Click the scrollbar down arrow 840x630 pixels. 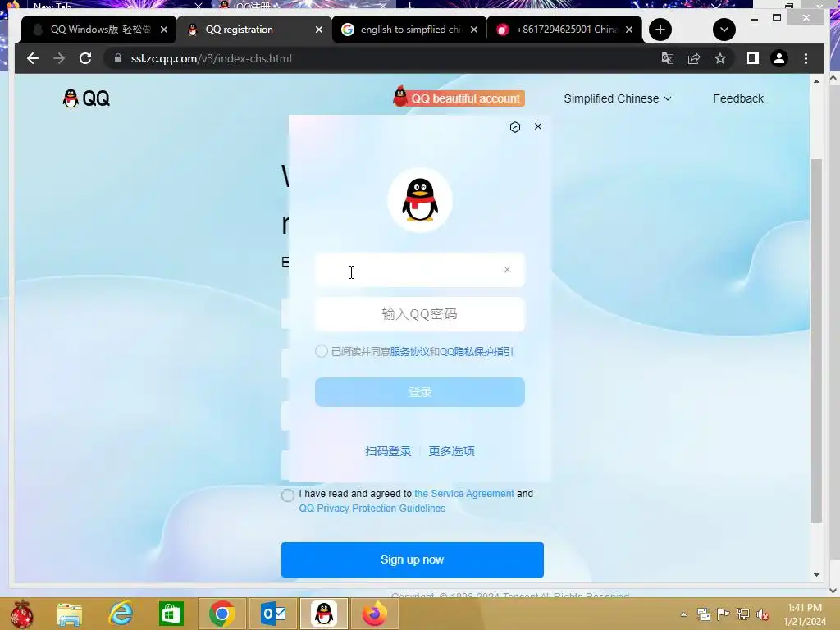tap(816, 575)
